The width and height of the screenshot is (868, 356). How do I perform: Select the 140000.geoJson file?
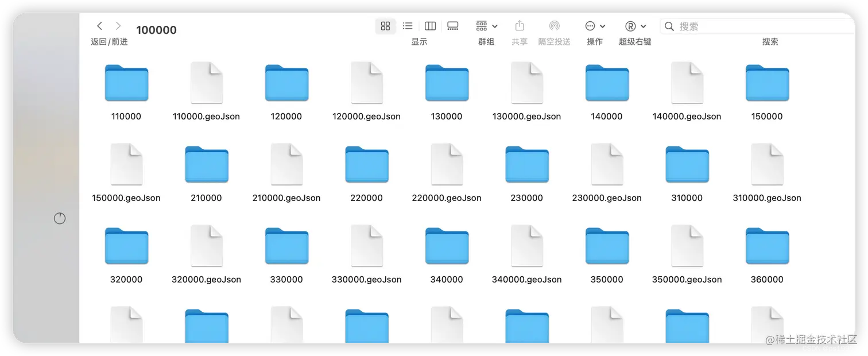coord(687,83)
